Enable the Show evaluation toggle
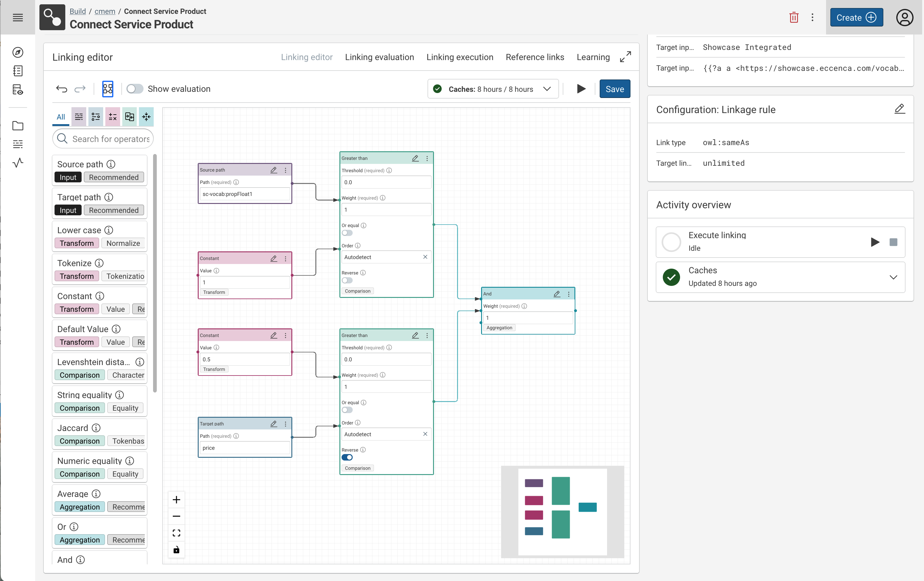This screenshot has height=581, width=924. pyautogui.click(x=135, y=89)
